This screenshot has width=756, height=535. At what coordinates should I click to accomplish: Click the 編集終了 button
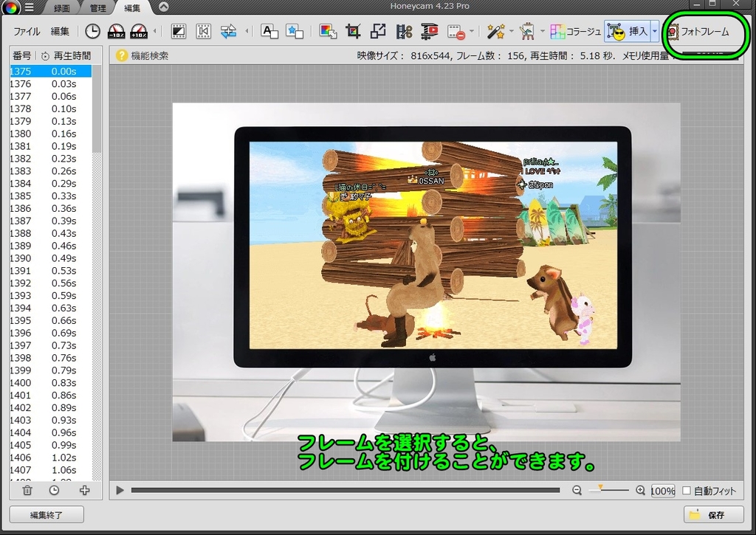(x=47, y=515)
